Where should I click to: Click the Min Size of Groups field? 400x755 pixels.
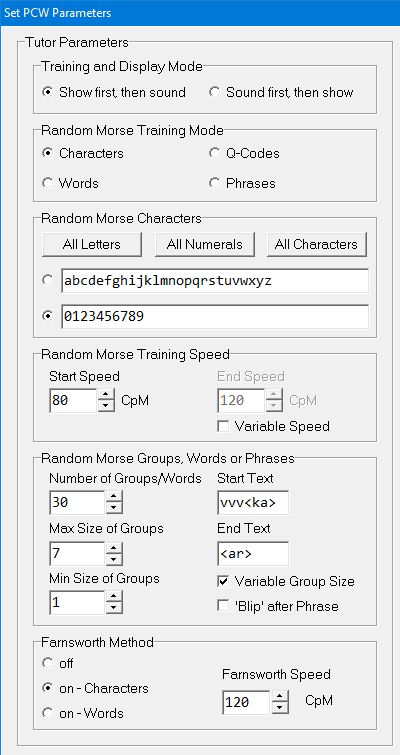point(77,602)
